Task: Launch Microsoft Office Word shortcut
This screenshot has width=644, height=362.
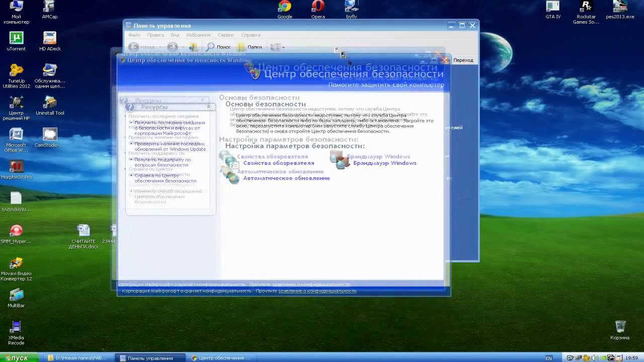Action: 16,141
